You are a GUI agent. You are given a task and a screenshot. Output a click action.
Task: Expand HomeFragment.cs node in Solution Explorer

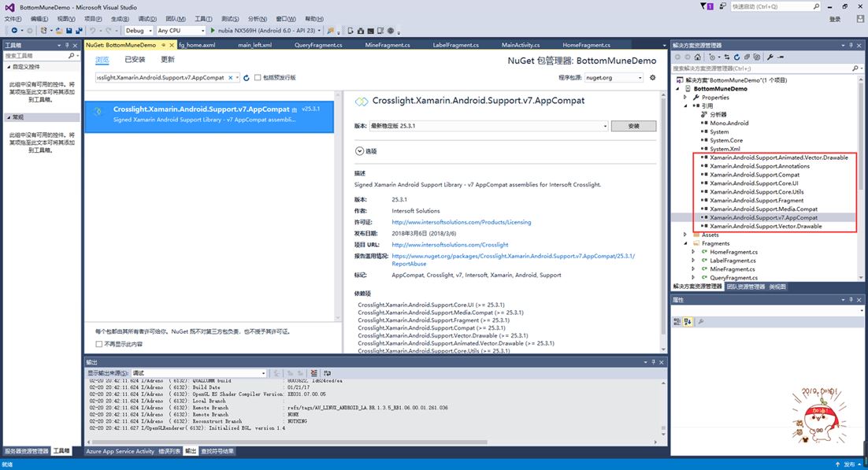692,252
